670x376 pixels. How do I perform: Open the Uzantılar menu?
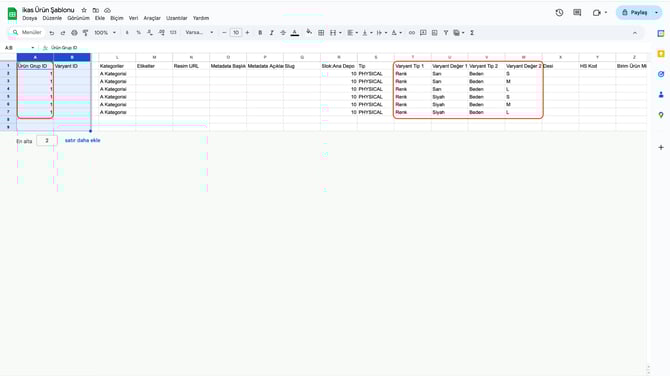click(177, 18)
